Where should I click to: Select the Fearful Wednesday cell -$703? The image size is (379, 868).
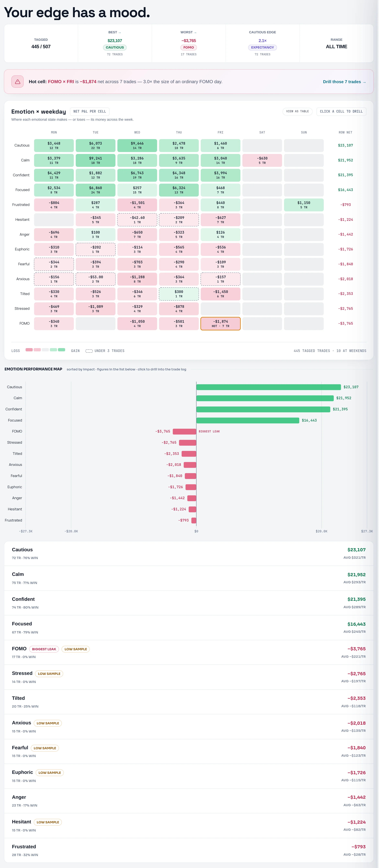tap(137, 264)
